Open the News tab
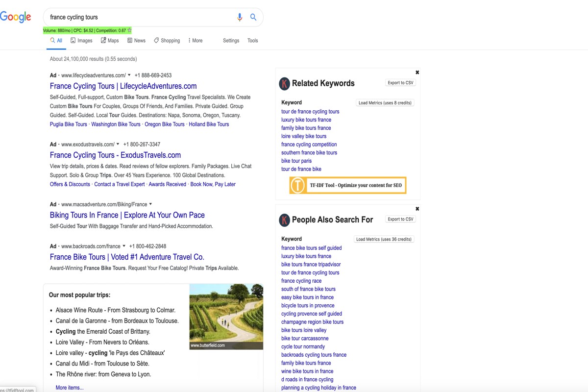This screenshot has height=392, width=588. [x=136, y=41]
